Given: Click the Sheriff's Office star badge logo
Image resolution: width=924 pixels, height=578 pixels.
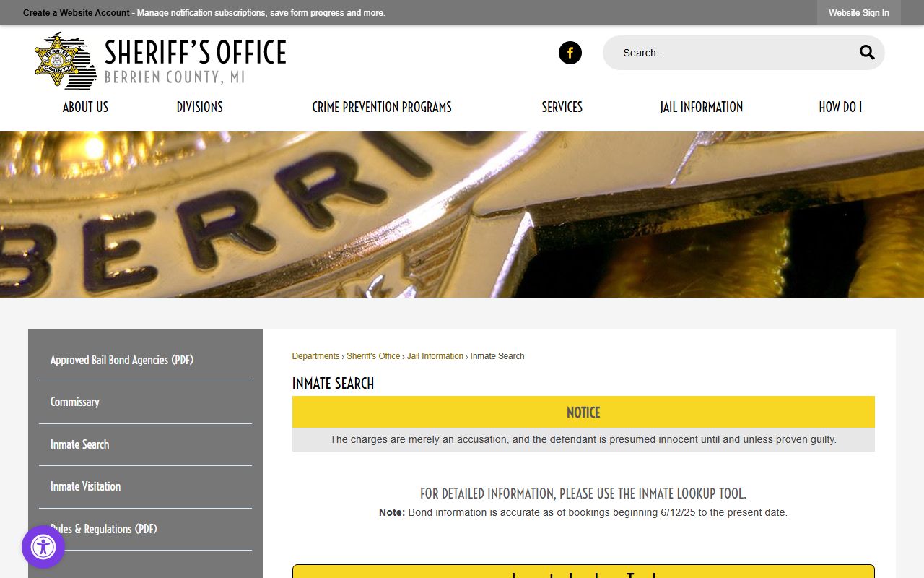Looking at the screenshot, I should [x=65, y=61].
